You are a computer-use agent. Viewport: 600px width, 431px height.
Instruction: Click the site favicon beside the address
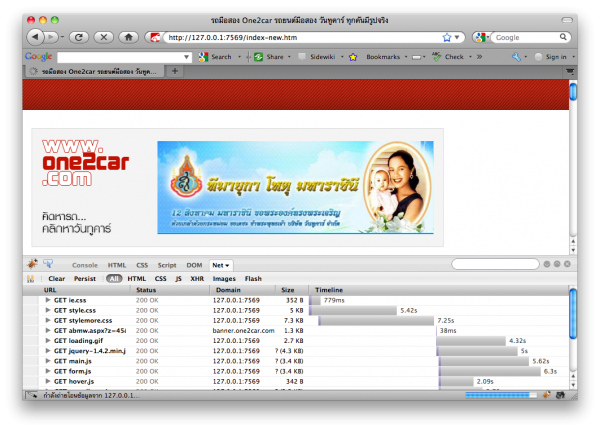[x=155, y=38]
